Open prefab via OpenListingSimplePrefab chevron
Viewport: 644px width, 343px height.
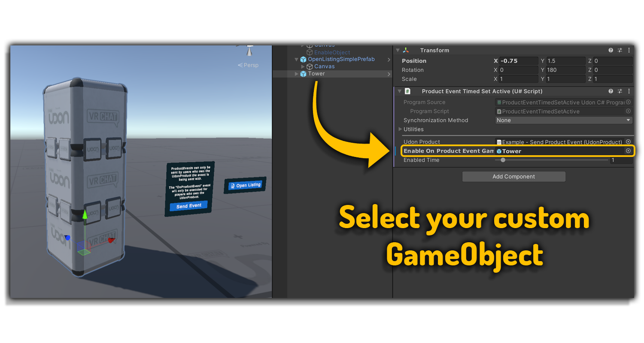click(x=389, y=60)
